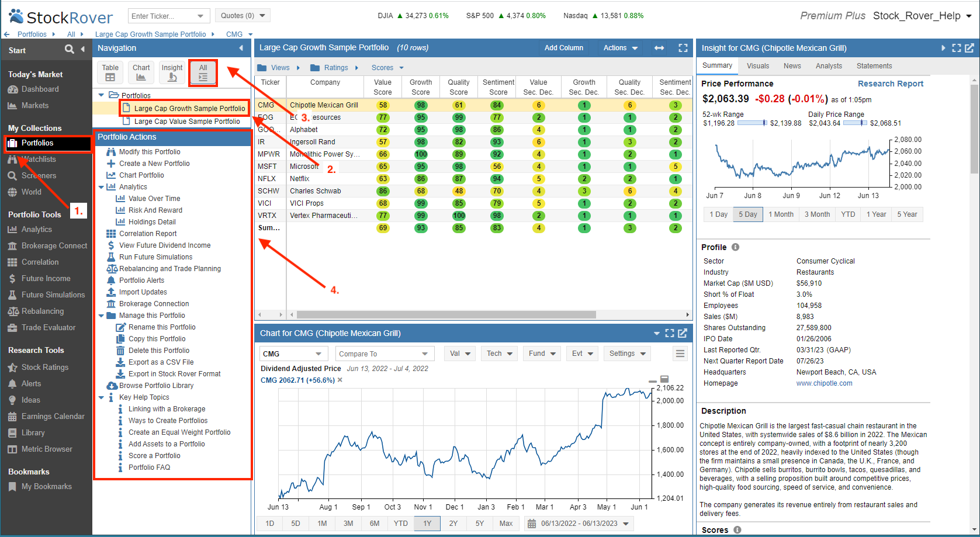This screenshot has width=980, height=537.
Task: Select the 1 Month price performance period
Action: pyautogui.click(x=781, y=214)
